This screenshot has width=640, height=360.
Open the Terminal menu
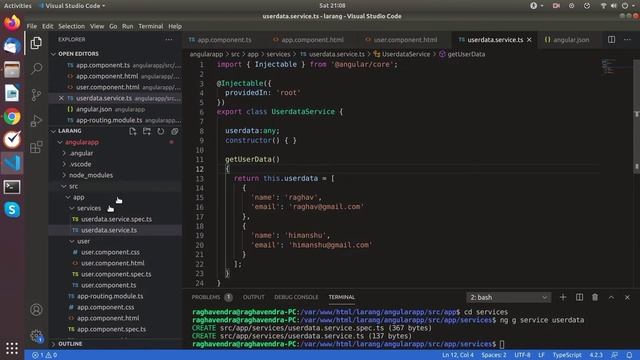(151, 26)
